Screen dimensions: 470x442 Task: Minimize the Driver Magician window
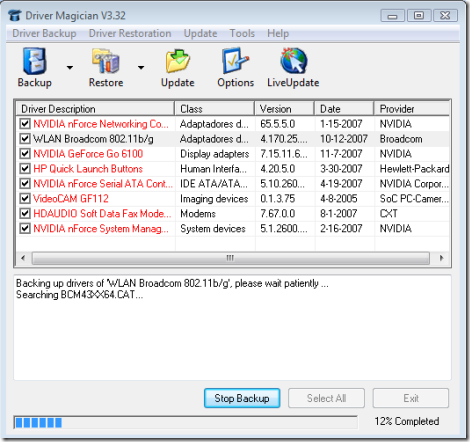click(393, 16)
